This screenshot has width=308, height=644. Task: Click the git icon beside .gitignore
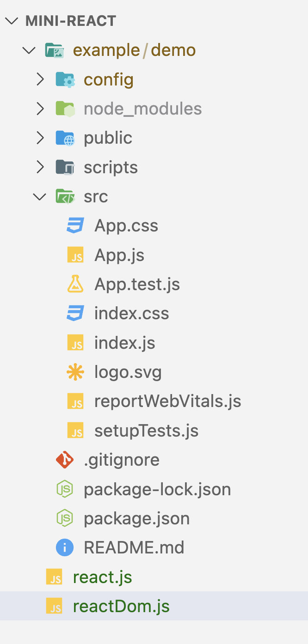click(64, 460)
